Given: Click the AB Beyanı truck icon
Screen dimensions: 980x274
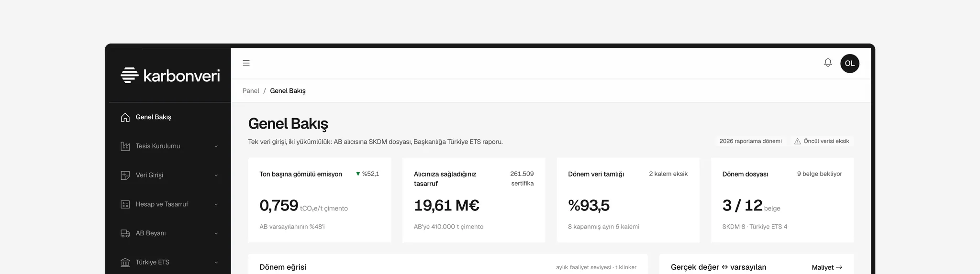Looking at the screenshot, I should coord(125,233).
